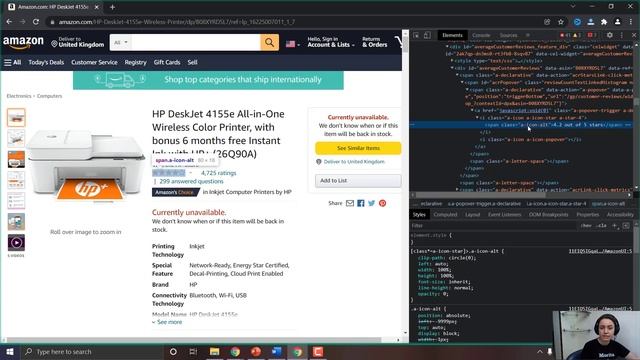
Task: Expand the Account & Lists menu
Action: tap(331, 42)
